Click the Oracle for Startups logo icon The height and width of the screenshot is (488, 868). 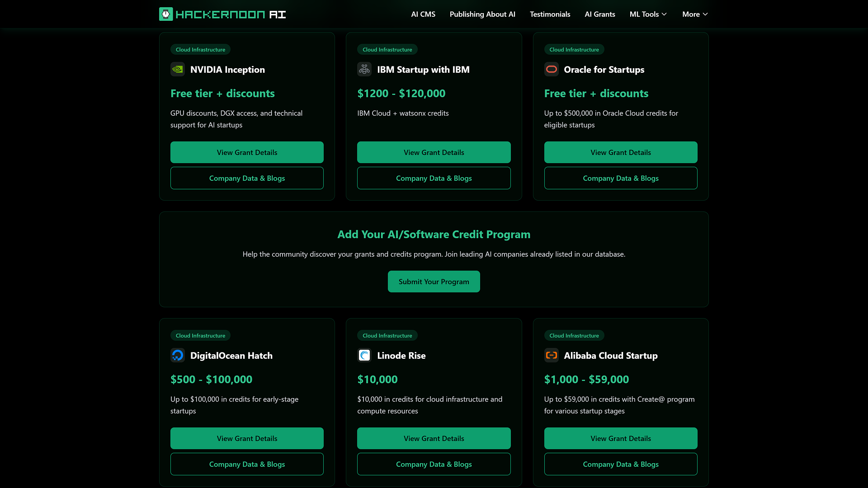pyautogui.click(x=551, y=70)
